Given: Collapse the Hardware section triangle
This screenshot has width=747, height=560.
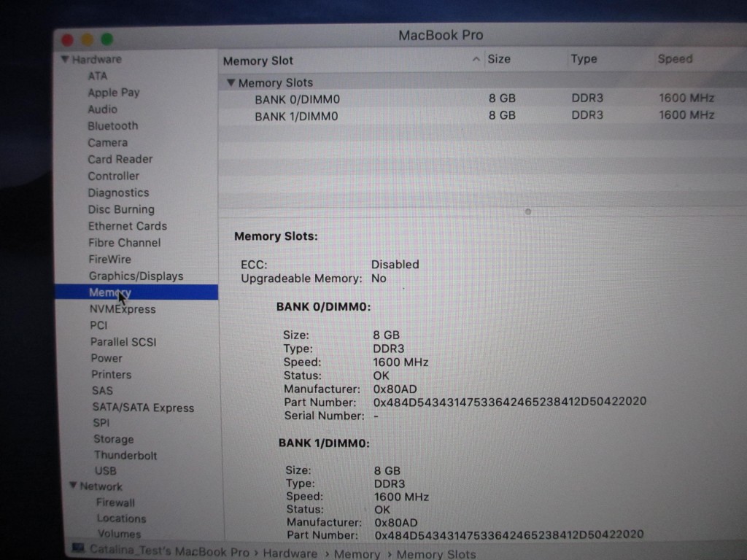Looking at the screenshot, I should pyautogui.click(x=65, y=60).
